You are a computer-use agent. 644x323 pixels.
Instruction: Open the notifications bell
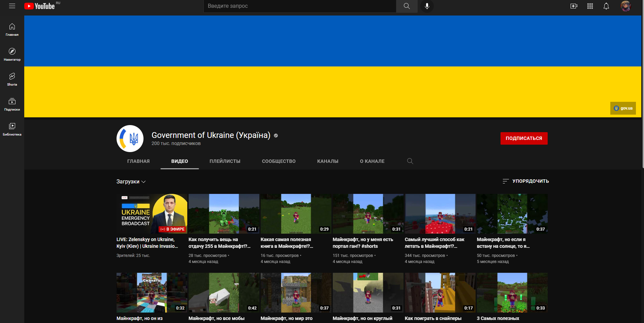click(x=606, y=6)
